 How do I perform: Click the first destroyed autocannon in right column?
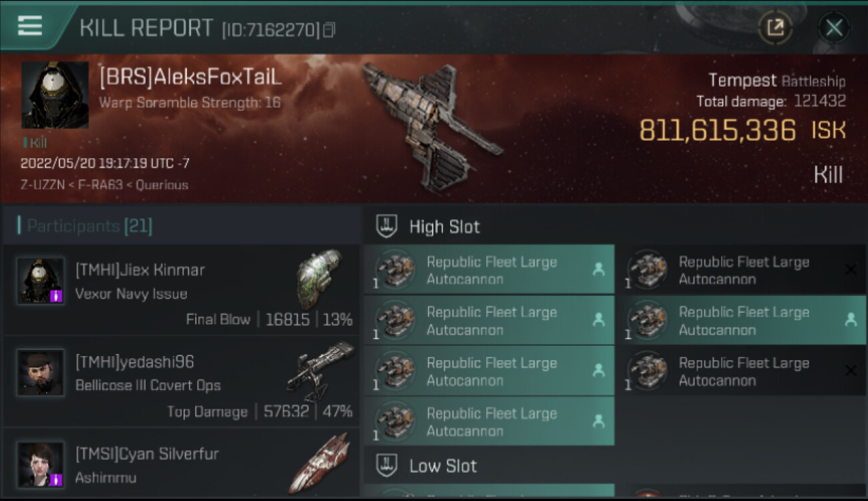pos(741,270)
